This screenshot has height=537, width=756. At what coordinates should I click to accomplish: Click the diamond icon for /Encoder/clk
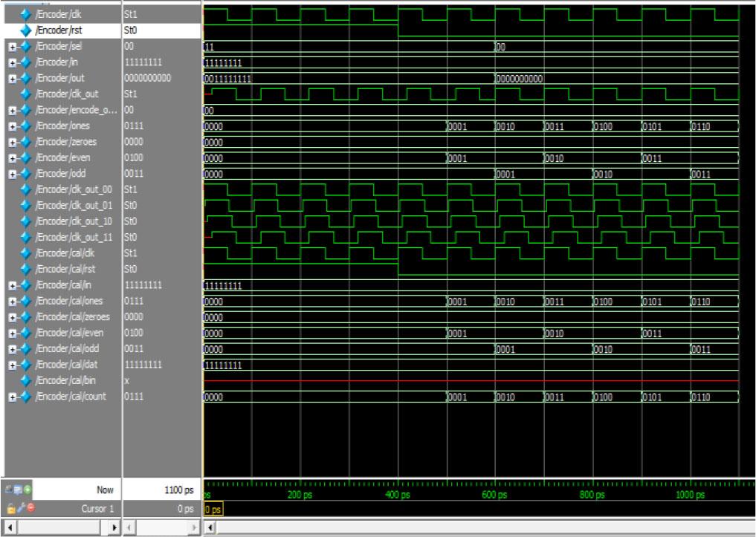click(25, 14)
